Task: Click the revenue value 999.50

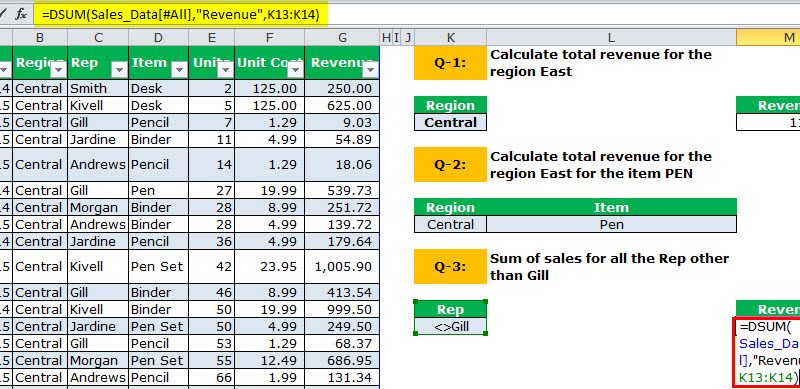Action: 342,309
